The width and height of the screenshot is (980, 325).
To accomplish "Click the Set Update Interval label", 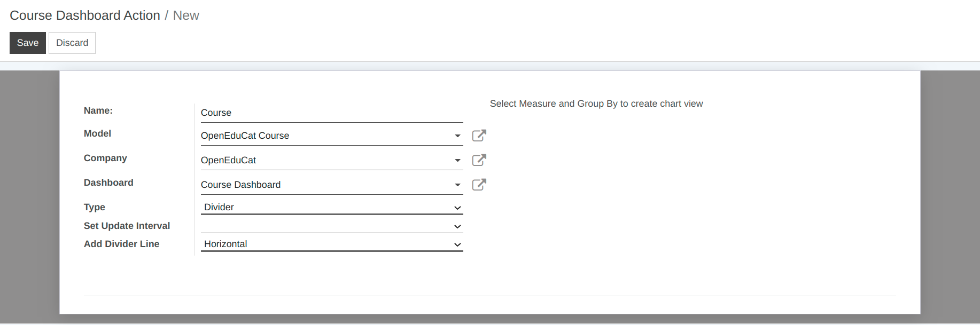I will click(x=127, y=226).
